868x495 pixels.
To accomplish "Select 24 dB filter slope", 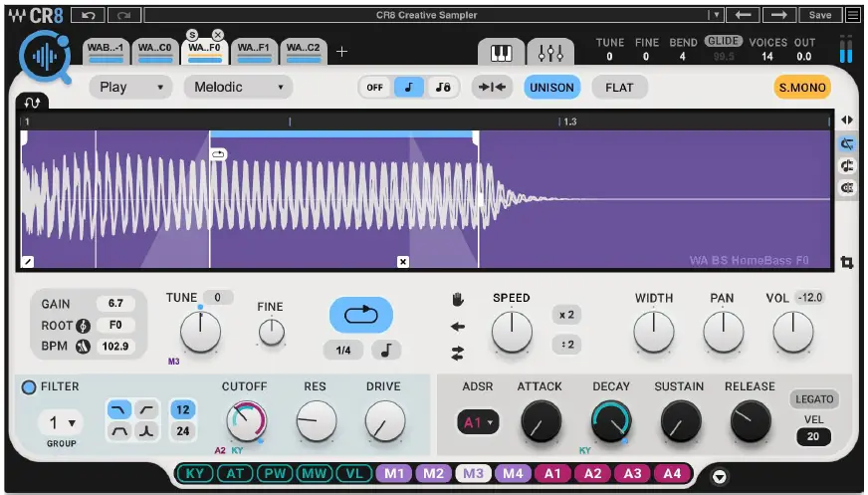I will point(183,431).
